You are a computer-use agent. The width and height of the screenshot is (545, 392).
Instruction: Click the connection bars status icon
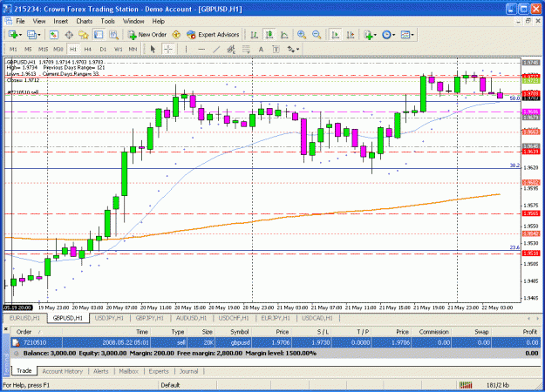click(466, 385)
